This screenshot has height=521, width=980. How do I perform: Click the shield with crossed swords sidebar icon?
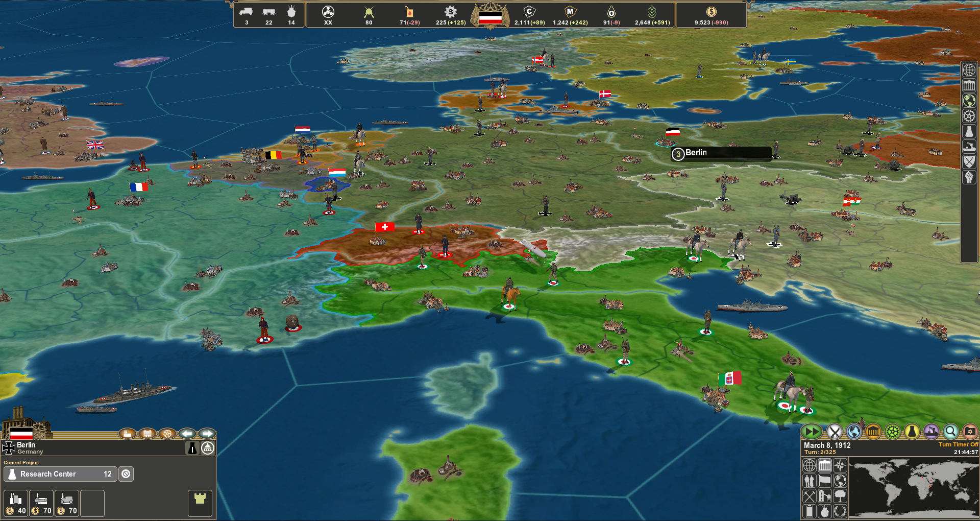969,162
